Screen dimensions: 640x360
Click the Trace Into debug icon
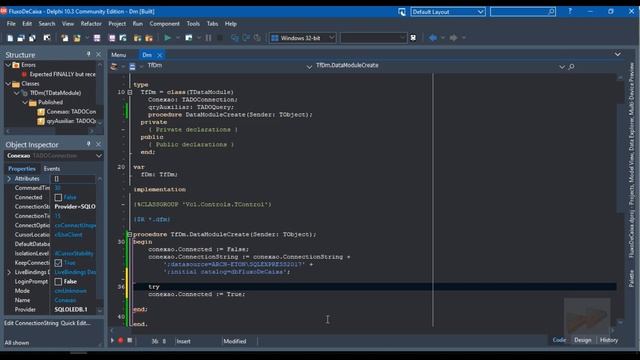point(235,38)
